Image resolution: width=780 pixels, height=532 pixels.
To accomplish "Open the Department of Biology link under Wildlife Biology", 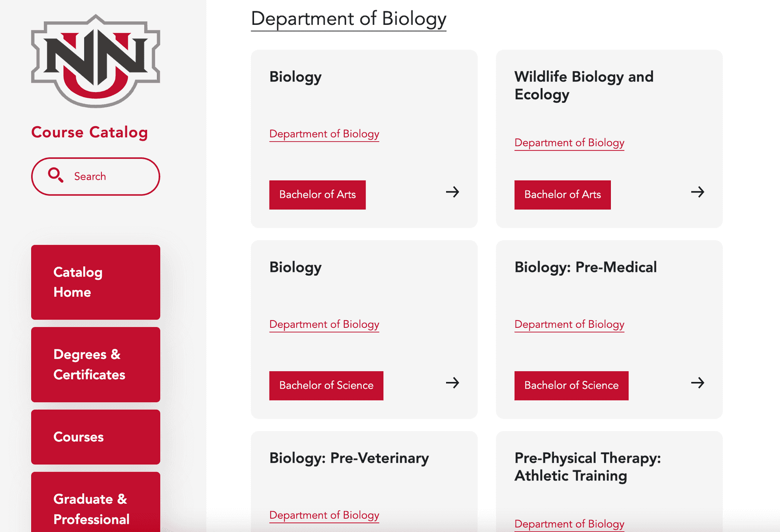I will coord(569,143).
